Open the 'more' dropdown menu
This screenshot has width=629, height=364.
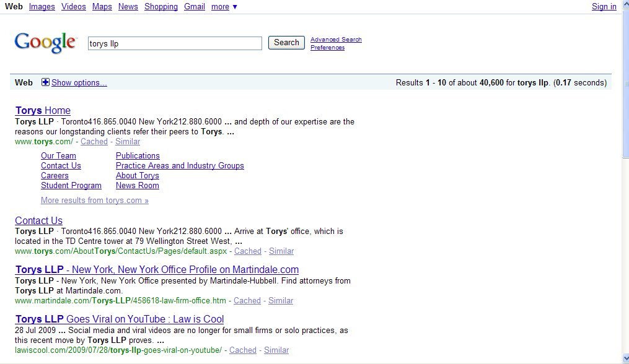coord(224,7)
